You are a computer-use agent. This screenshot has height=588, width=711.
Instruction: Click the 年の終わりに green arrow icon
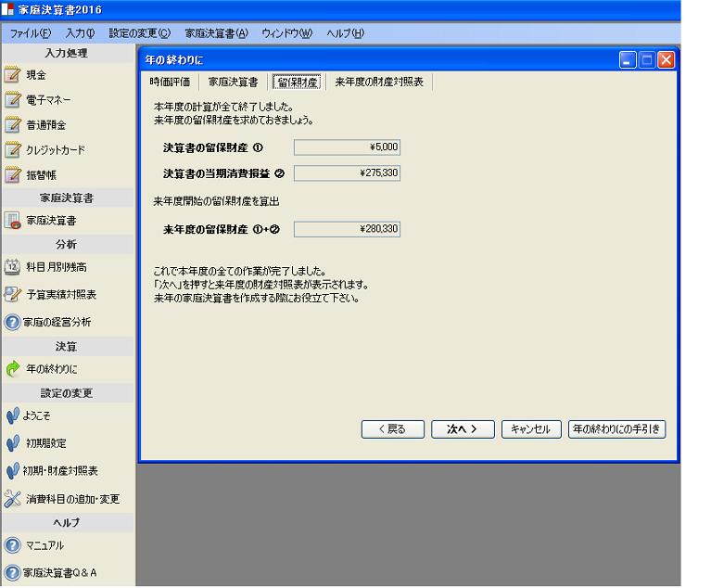13,369
